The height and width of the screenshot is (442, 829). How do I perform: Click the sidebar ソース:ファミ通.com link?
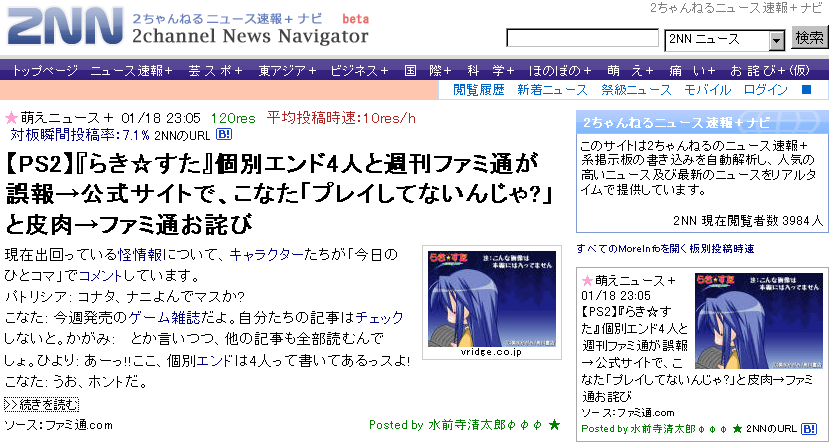(628, 413)
